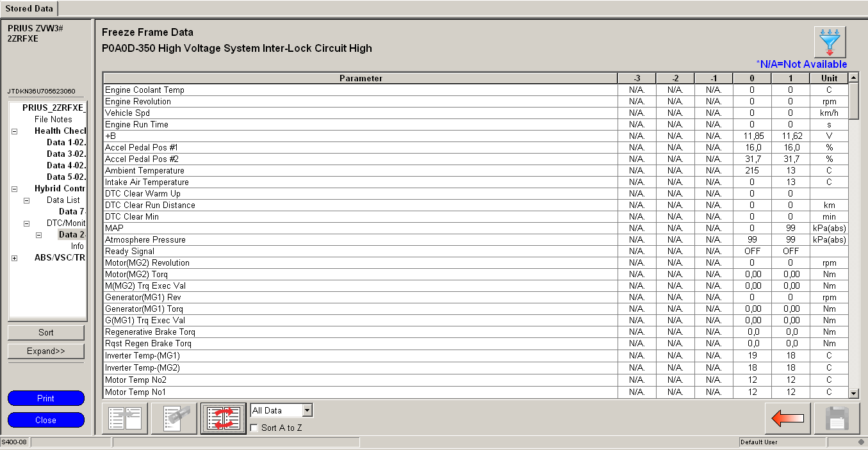
Task: Click the list with eraser icon
Action: tap(174, 419)
